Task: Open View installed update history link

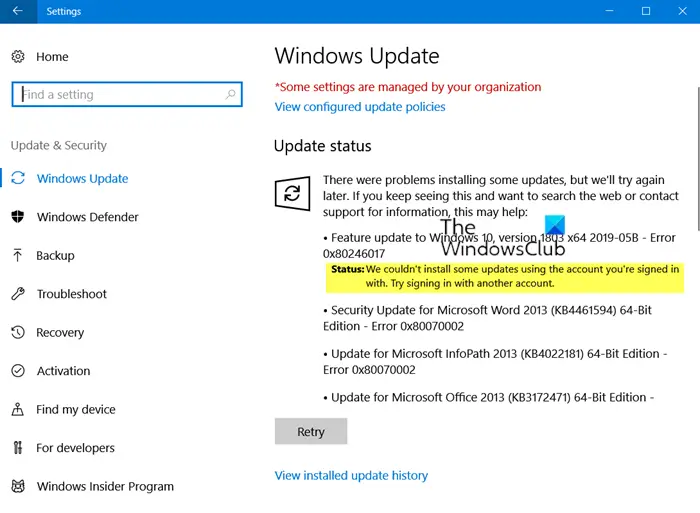Action: (x=351, y=475)
